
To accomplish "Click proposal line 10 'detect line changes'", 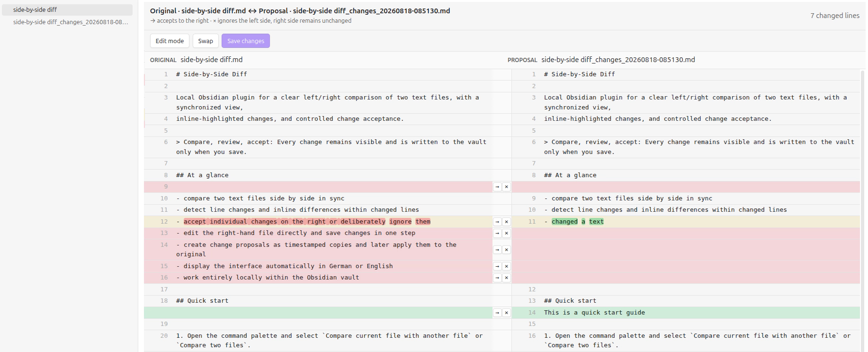I will tap(665, 210).
